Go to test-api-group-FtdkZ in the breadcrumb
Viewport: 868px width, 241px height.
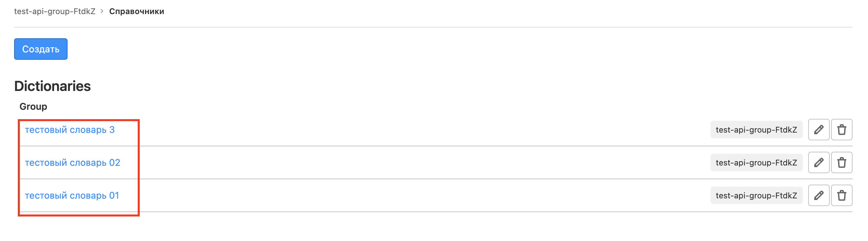point(55,11)
